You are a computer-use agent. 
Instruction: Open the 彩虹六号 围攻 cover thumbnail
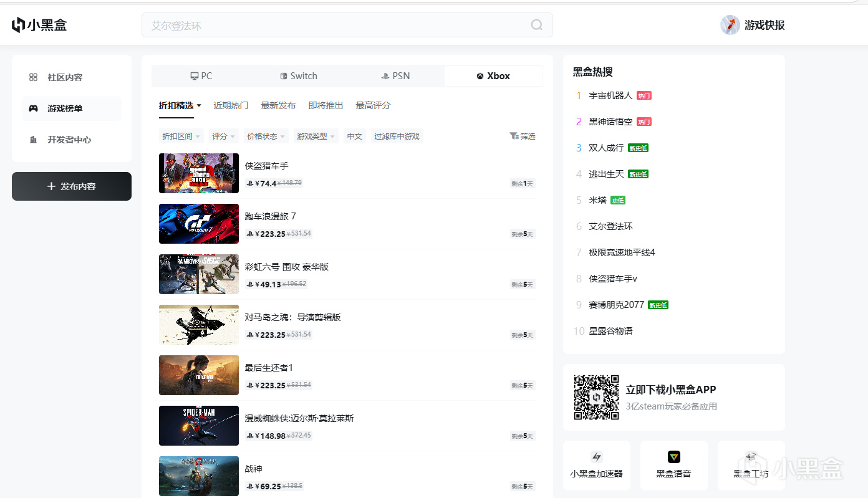[x=199, y=274]
